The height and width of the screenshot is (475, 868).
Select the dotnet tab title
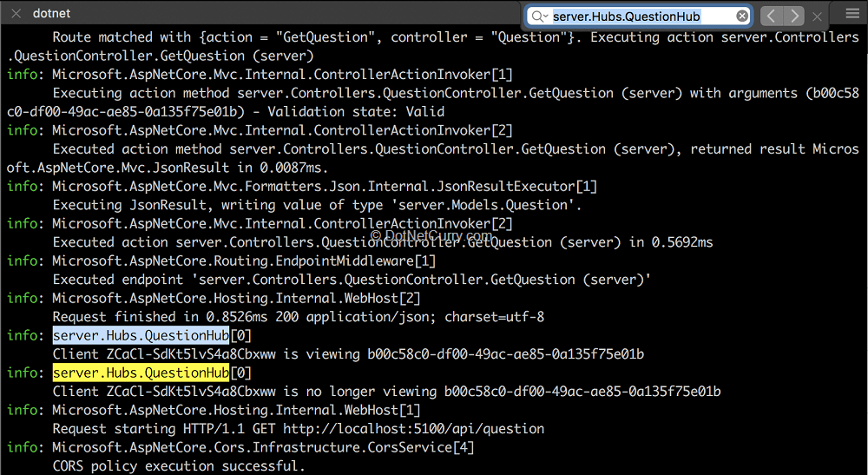pyautogui.click(x=51, y=14)
